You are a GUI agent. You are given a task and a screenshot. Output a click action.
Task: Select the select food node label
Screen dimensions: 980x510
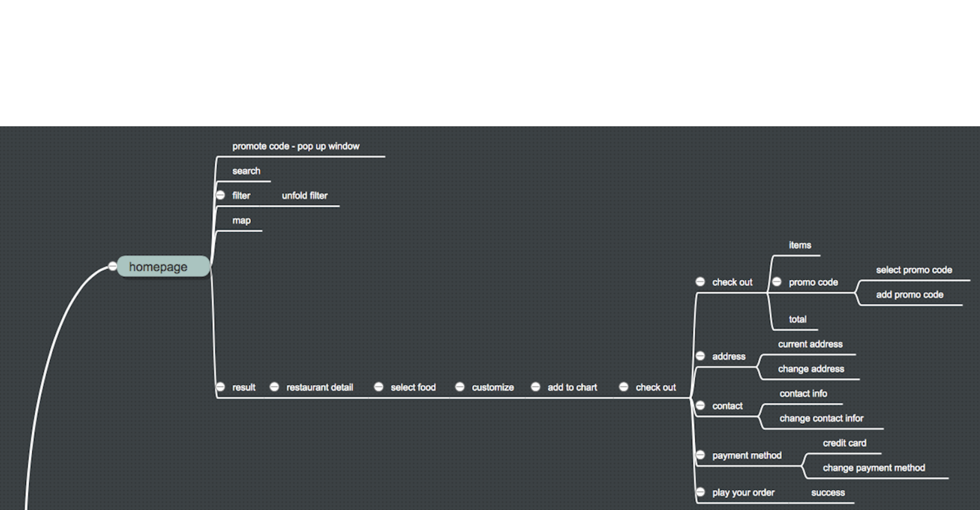tap(413, 387)
